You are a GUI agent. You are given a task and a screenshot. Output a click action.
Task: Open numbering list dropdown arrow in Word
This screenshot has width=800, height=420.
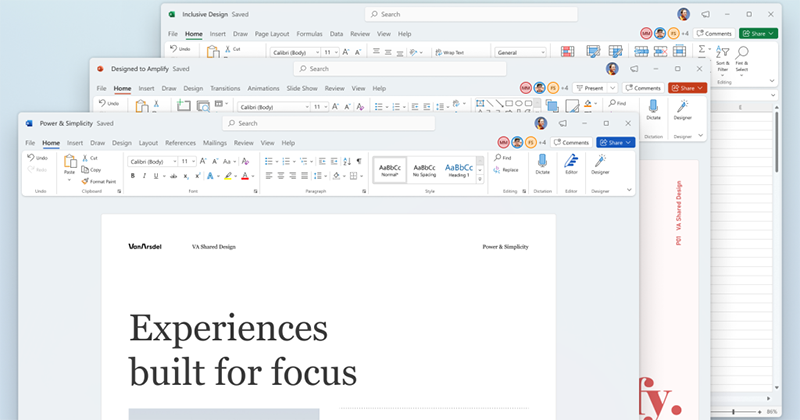point(294,162)
